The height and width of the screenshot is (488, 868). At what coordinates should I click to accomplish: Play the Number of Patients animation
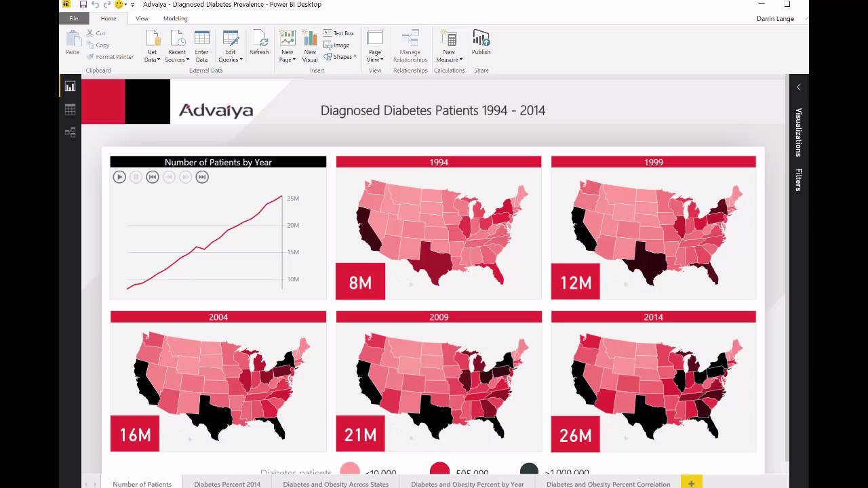coord(119,177)
